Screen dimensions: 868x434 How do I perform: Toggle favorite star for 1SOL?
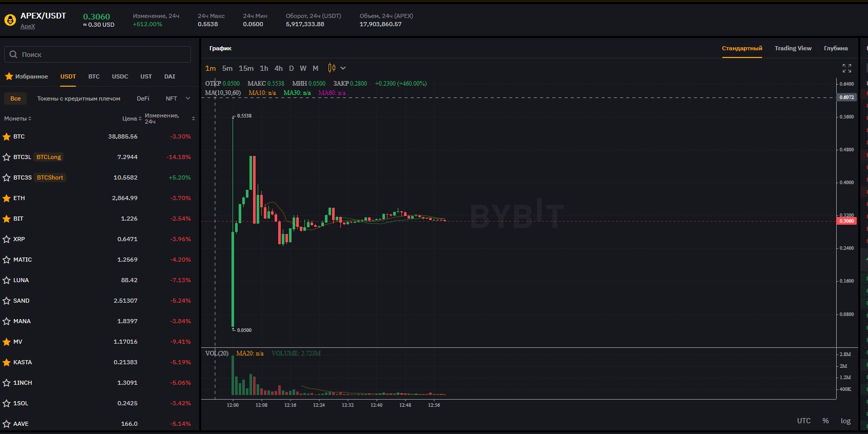coord(7,403)
